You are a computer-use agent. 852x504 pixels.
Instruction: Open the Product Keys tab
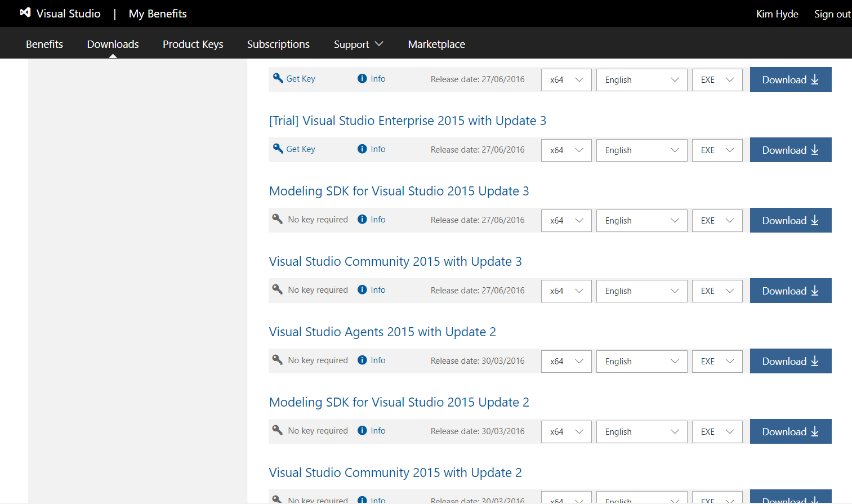click(193, 44)
